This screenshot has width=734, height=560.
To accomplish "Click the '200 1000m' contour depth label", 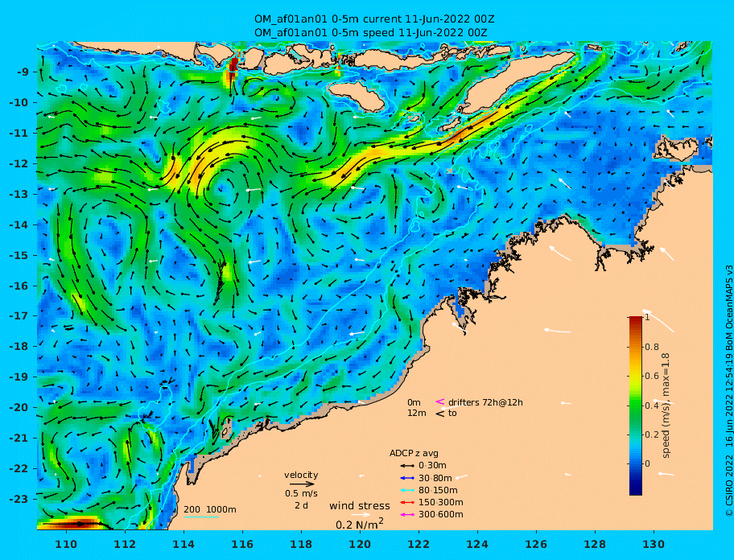I will point(210,509).
